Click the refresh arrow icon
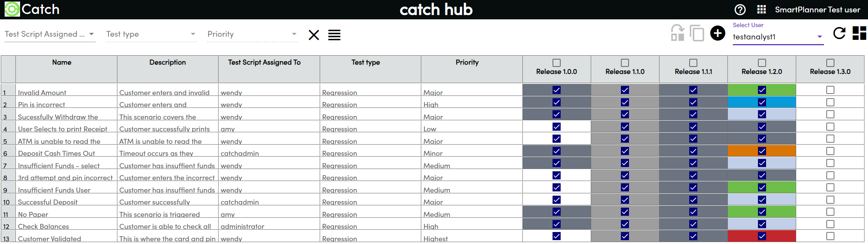 point(839,33)
